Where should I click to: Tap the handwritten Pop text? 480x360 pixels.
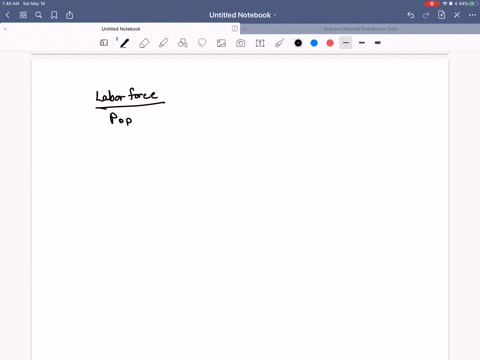pyautogui.click(x=121, y=119)
